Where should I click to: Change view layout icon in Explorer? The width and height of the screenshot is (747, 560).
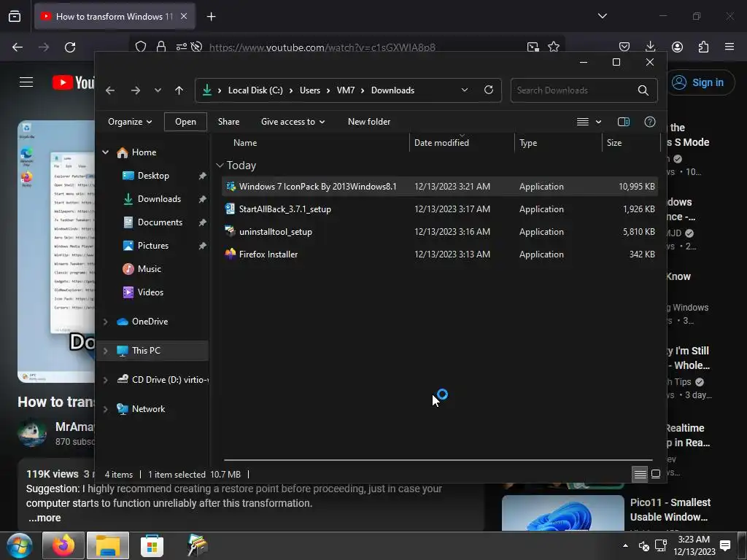pos(583,122)
